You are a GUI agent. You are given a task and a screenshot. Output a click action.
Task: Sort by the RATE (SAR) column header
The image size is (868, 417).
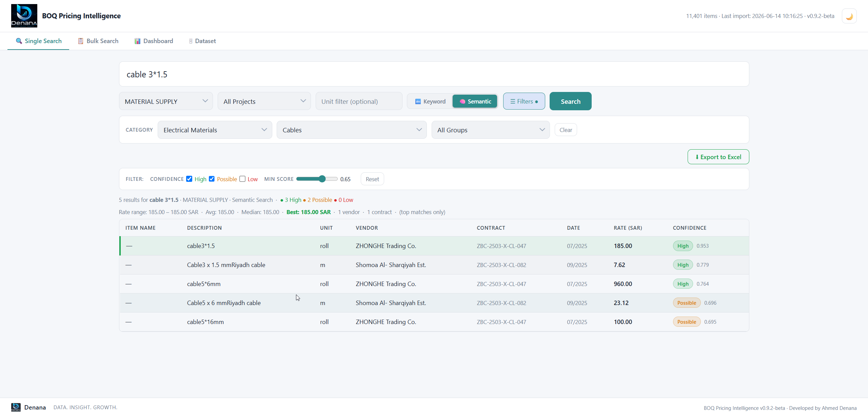pos(628,228)
